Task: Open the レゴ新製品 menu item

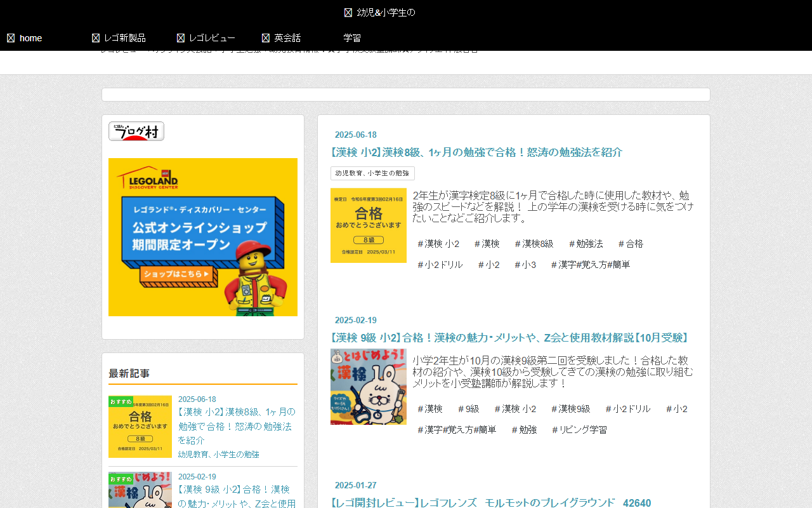Action: (125, 38)
